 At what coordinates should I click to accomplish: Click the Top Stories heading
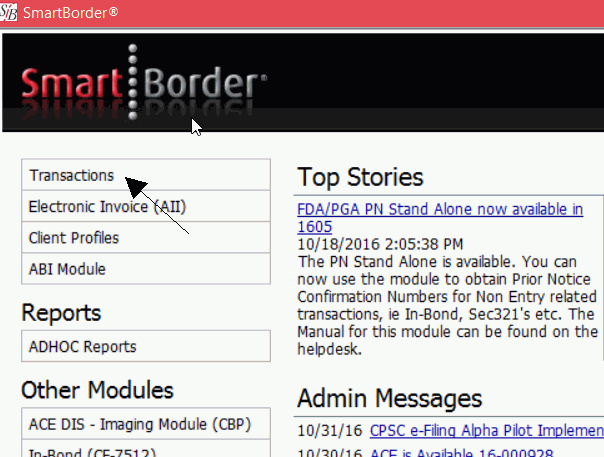(360, 177)
